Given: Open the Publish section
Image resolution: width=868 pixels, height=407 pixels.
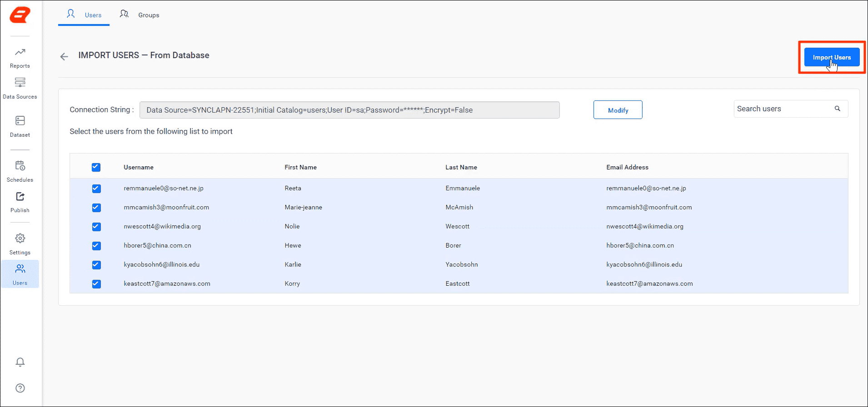Looking at the screenshot, I should [20, 202].
